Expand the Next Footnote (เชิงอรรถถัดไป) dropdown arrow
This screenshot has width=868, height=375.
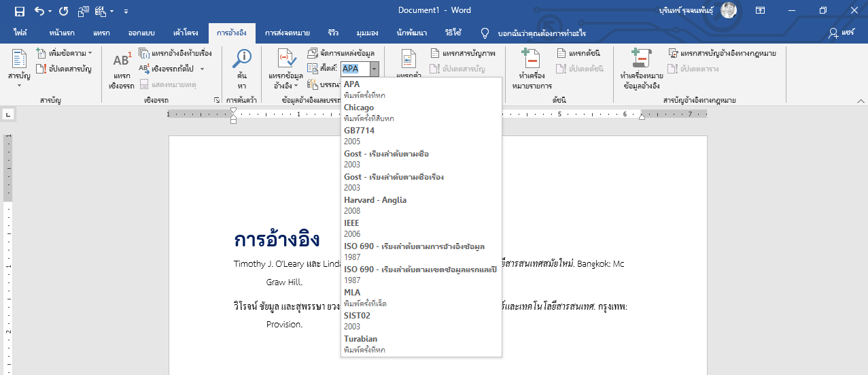[202, 69]
